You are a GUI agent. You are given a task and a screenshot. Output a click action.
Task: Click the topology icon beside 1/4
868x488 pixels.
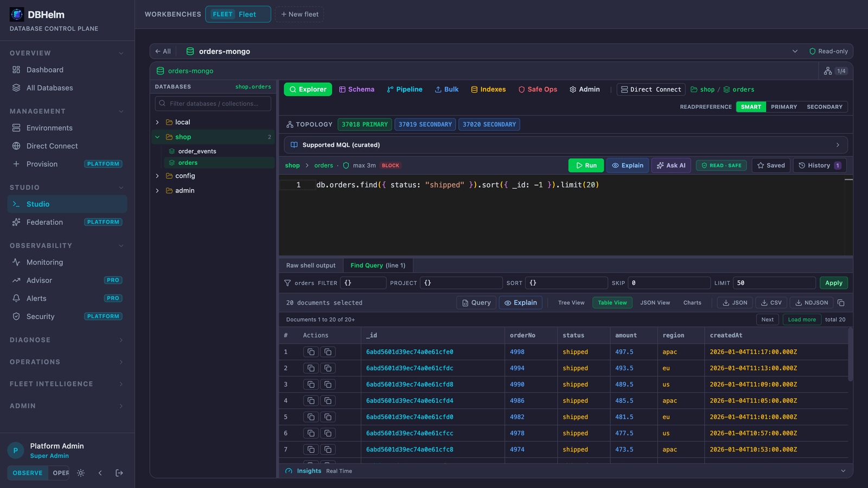click(828, 71)
